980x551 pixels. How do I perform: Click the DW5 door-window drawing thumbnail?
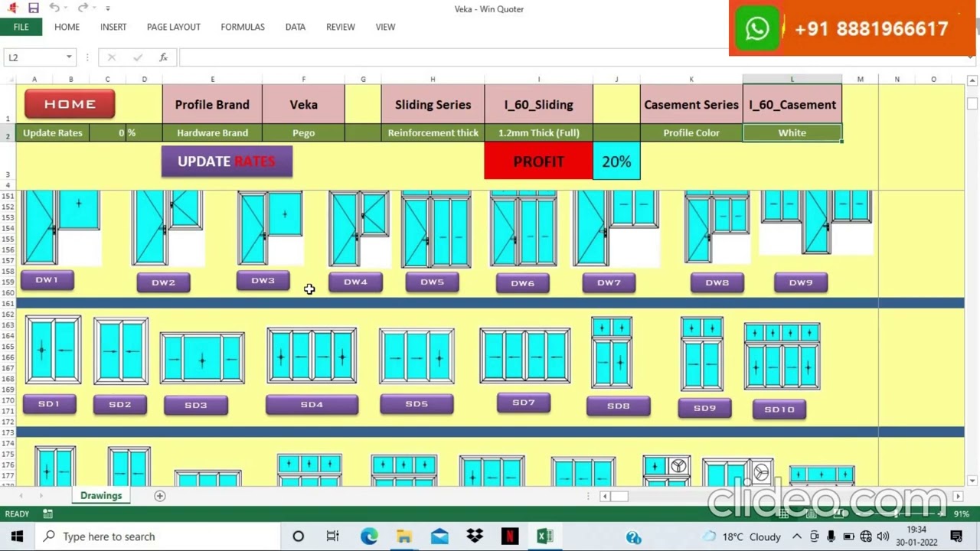pyautogui.click(x=436, y=230)
